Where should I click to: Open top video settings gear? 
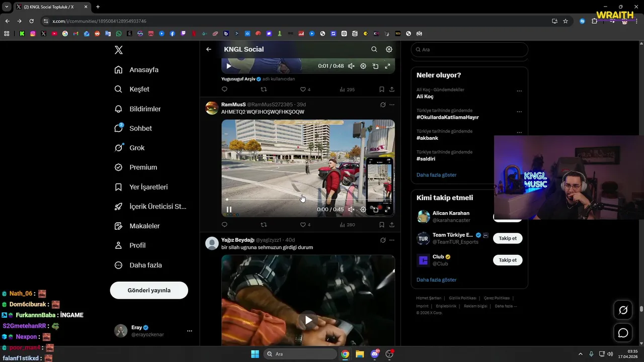click(363, 66)
